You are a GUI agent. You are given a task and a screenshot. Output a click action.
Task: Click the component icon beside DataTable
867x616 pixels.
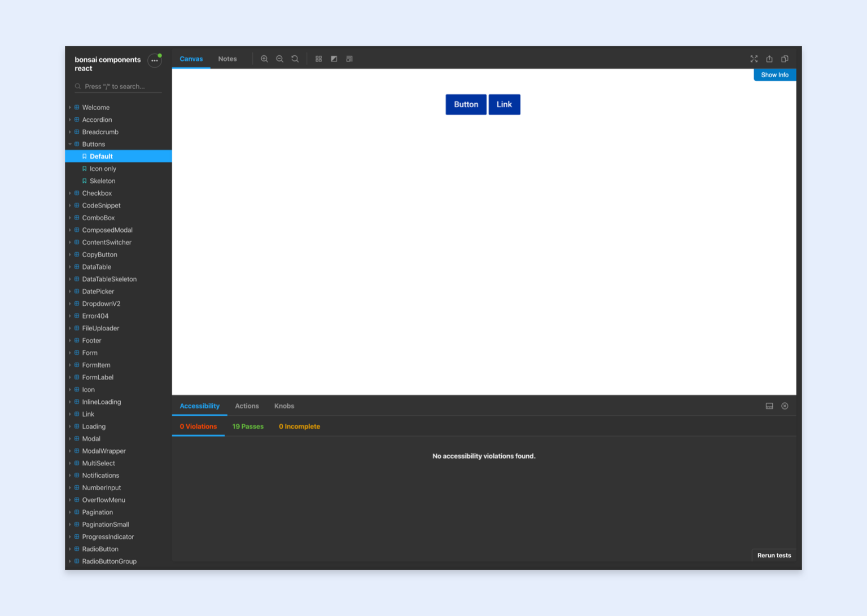click(77, 267)
